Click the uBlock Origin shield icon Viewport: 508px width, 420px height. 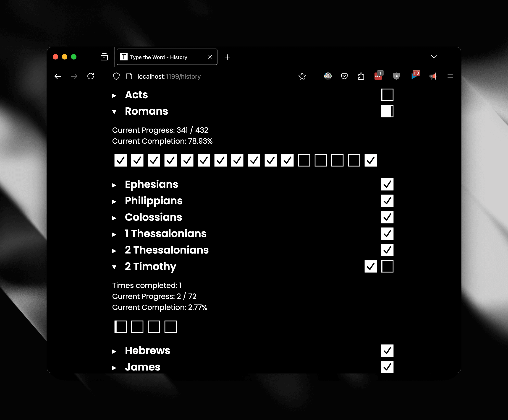tap(395, 76)
